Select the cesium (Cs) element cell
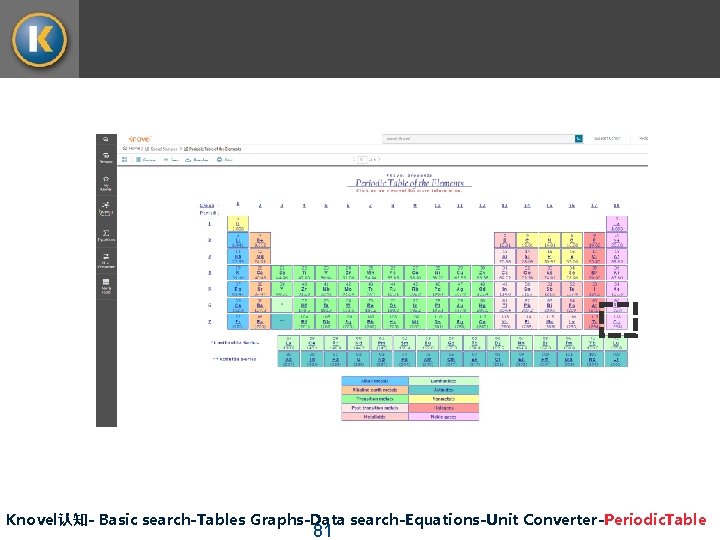720x540 pixels. [x=238, y=305]
